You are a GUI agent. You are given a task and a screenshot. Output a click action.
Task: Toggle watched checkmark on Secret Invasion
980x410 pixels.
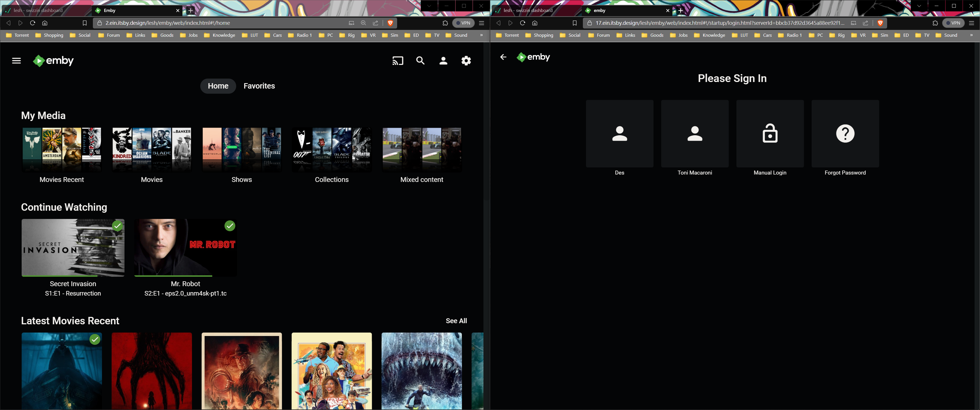pyautogui.click(x=118, y=226)
